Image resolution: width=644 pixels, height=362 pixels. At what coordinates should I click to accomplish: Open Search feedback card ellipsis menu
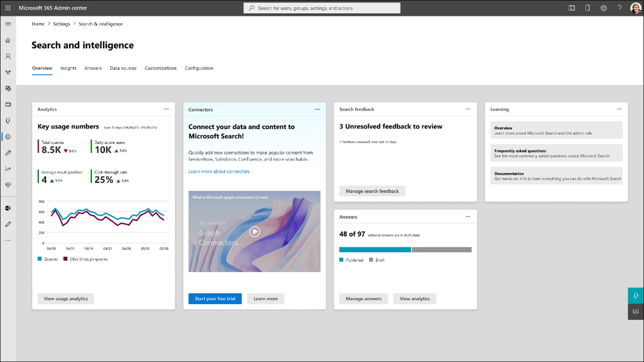coord(468,109)
